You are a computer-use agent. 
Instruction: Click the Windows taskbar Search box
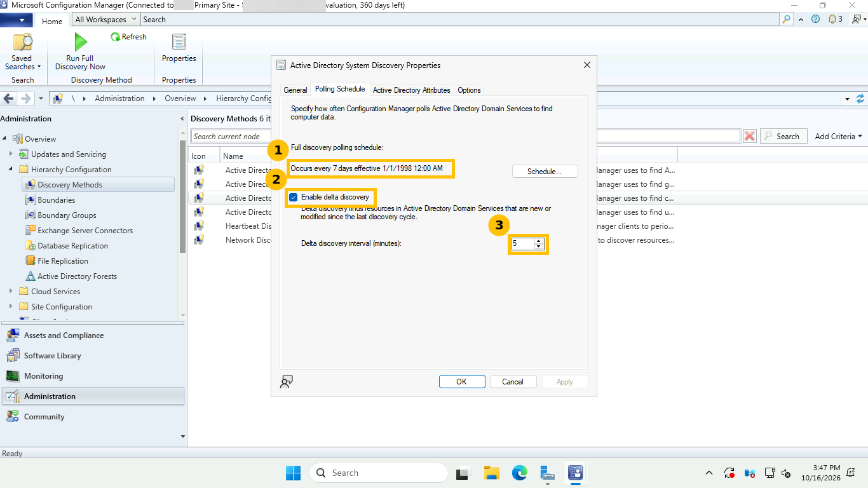[379, 473]
